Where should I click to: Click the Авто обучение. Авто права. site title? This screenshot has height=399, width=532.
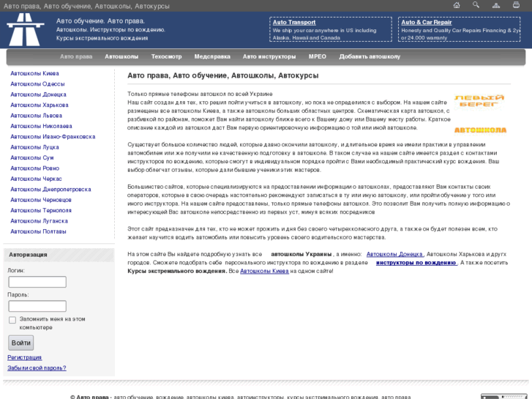pos(100,21)
